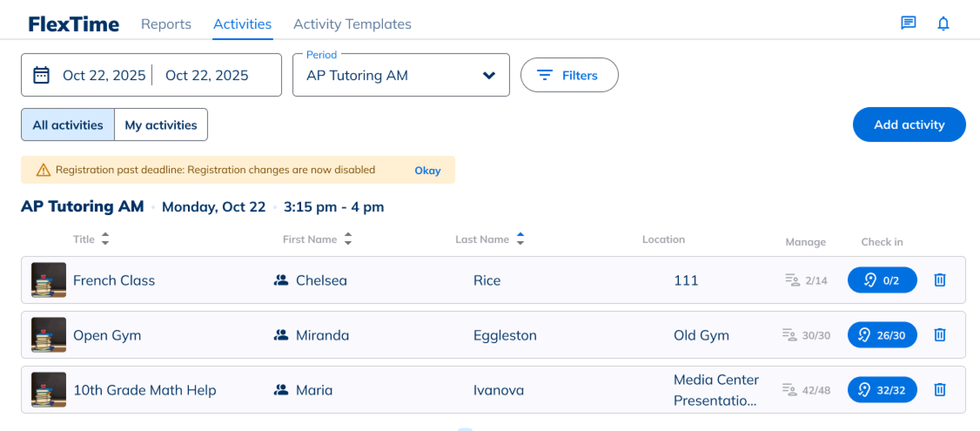The image size is (980, 431).
Task: Open the Activity Templates tab
Action: 352,24
